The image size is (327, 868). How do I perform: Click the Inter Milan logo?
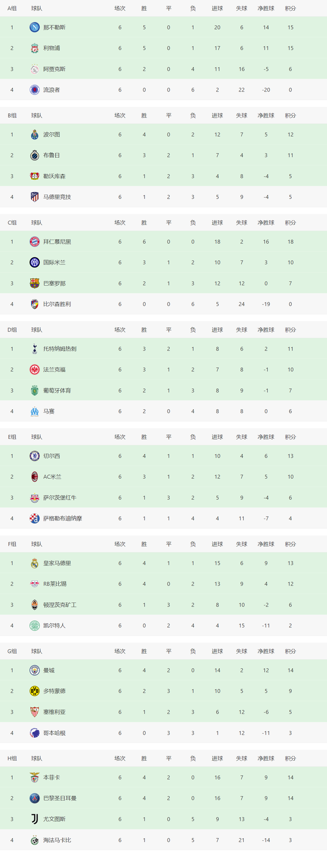click(34, 263)
